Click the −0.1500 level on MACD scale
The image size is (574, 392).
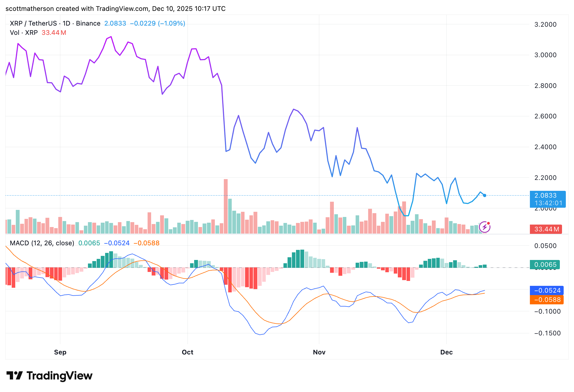click(547, 333)
